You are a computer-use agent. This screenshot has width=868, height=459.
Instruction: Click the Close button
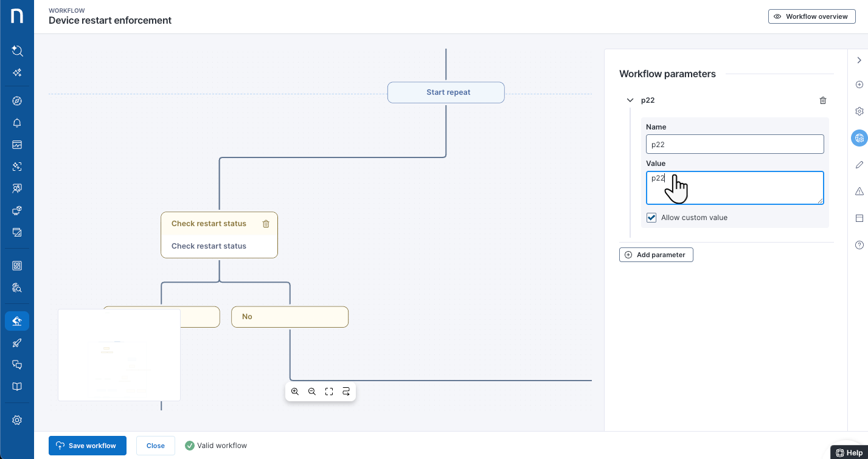click(x=155, y=446)
